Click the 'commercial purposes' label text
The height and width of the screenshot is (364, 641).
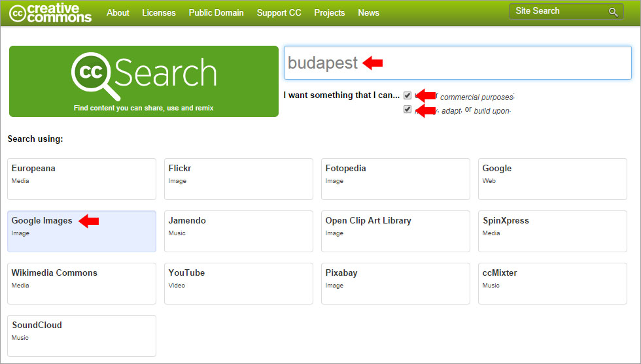(477, 97)
